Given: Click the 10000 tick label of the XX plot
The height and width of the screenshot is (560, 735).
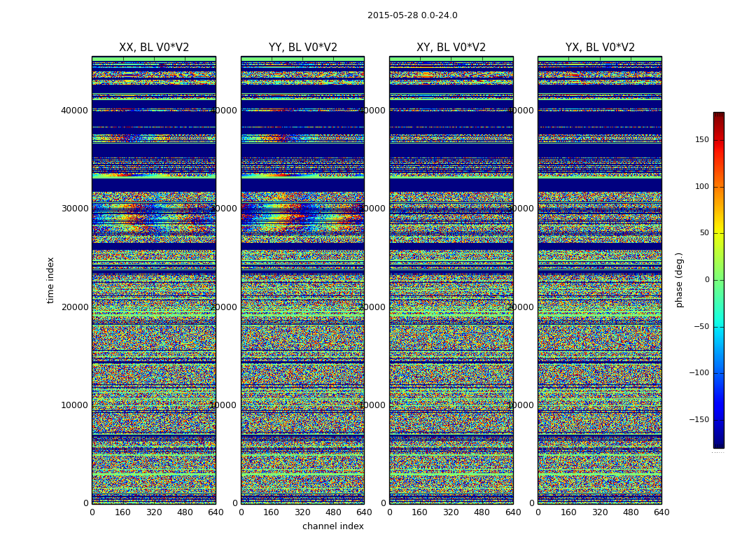Looking at the screenshot, I should (x=74, y=405).
